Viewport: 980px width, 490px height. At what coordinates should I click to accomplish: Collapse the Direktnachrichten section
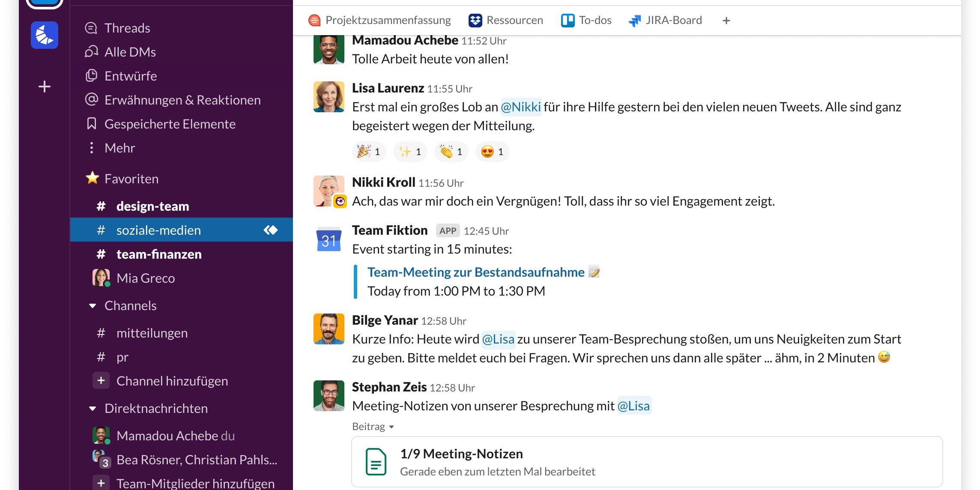pyautogui.click(x=93, y=409)
